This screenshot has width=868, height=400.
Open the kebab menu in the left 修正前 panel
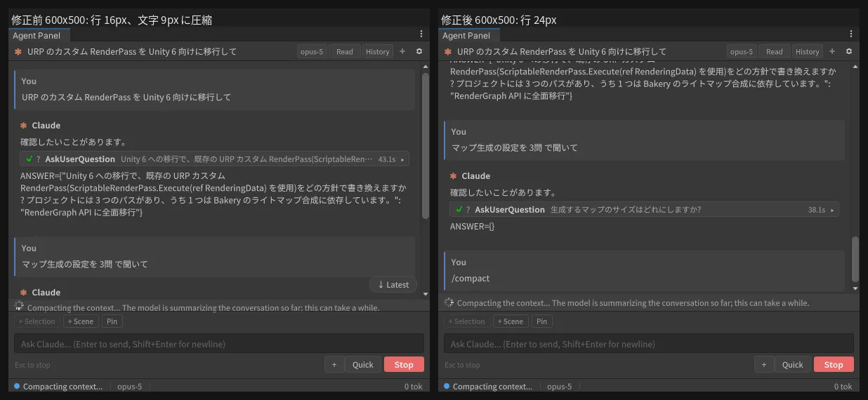(x=421, y=34)
